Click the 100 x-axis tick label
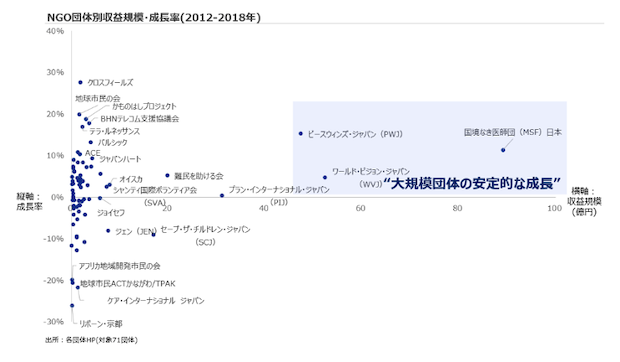Image resolution: width=620 pixels, height=362 pixels. tap(554, 208)
